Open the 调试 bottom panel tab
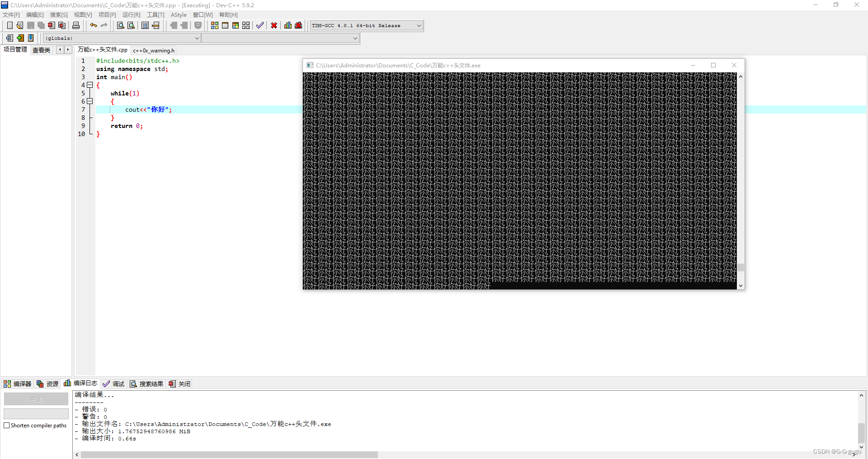This screenshot has width=868, height=459. 113,384
